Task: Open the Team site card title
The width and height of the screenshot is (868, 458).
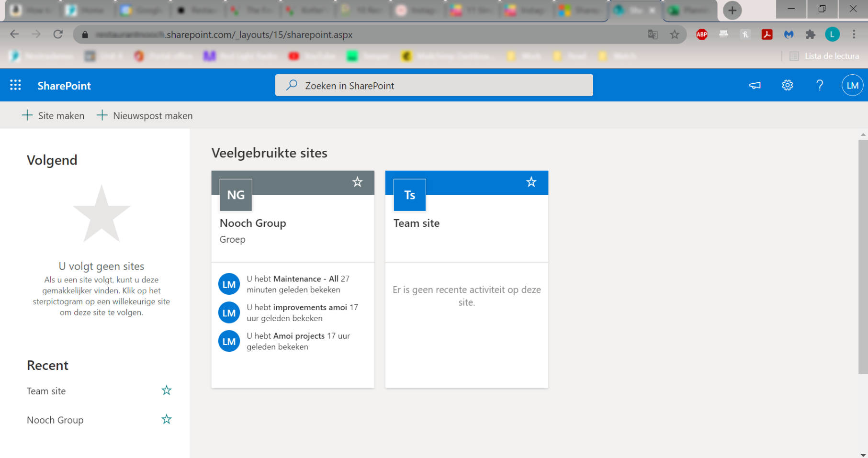Action: (x=417, y=223)
